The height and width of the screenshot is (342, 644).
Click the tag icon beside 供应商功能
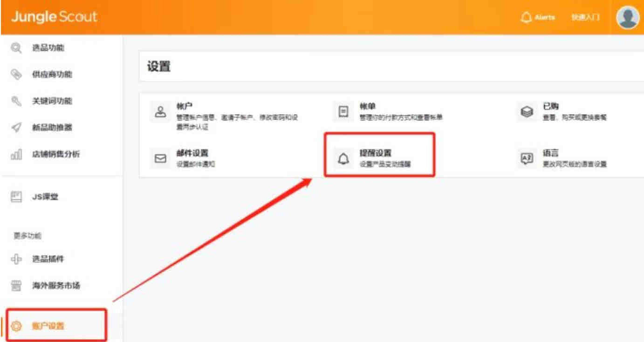click(16, 75)
